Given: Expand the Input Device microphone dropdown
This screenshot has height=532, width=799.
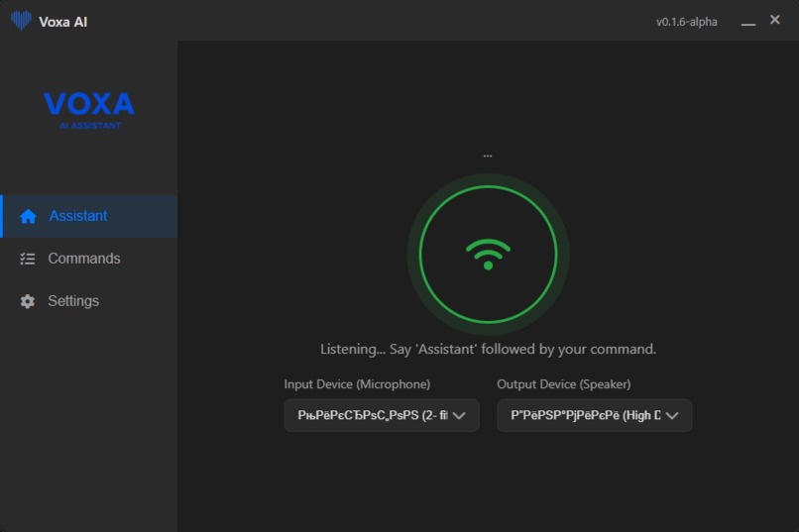Looking at the screenshot, I should (381, 415).
